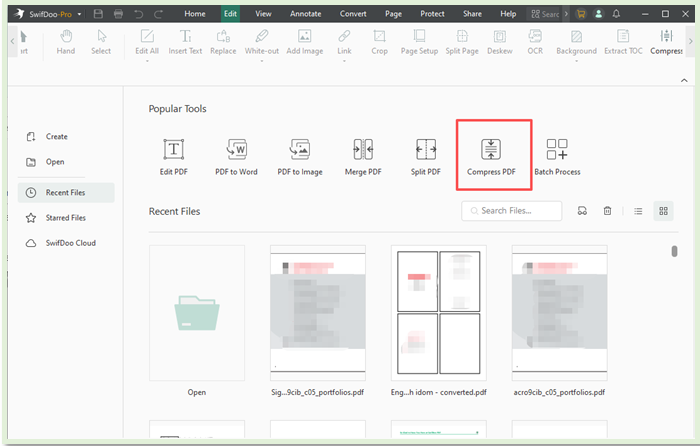The height and width of the screenshot is (446, 700).
Task: Open the Page tab
Action: (393, 14)
